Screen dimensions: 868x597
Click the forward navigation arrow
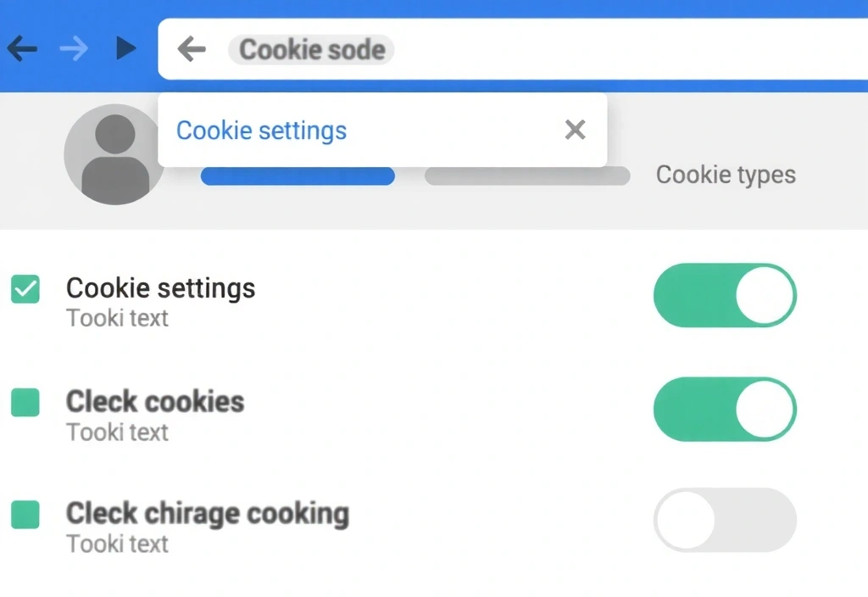75,48
